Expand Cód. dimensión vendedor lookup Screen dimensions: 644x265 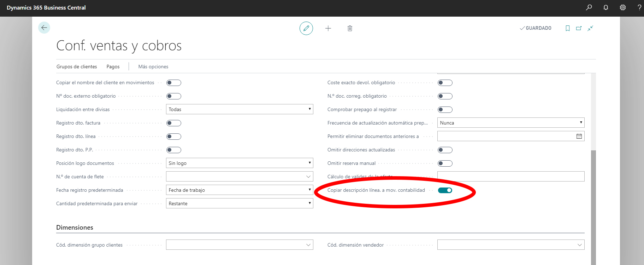click(x=579, y=245)
